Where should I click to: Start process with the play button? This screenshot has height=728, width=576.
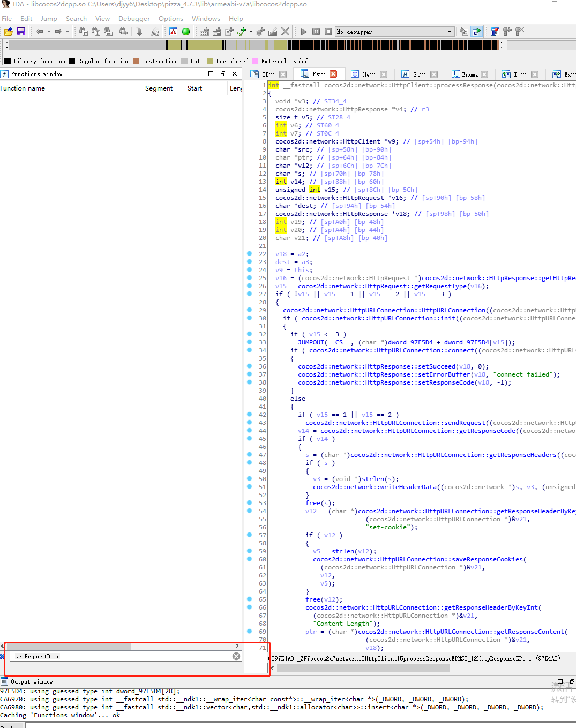click(304, 32)
